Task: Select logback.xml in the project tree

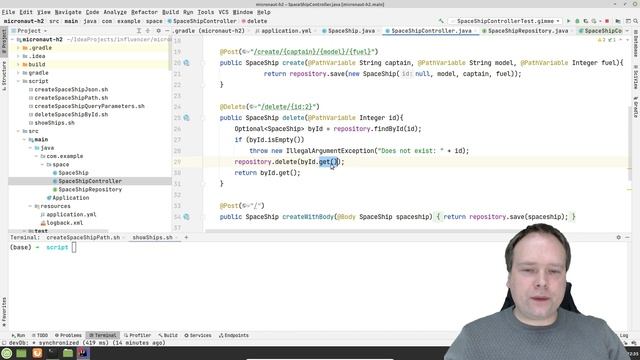Action: (x=64, y=223)
